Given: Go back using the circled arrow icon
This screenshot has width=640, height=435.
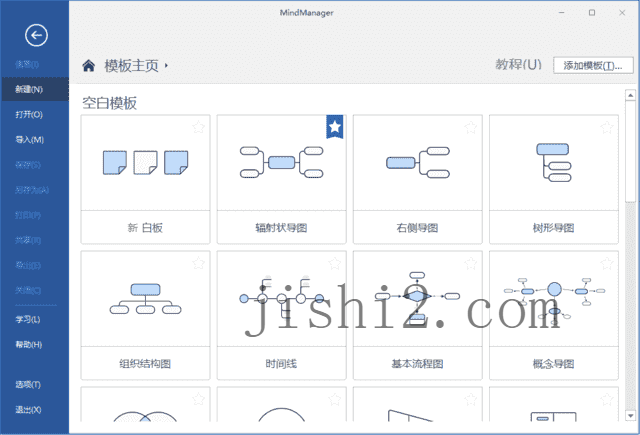Looking at the screenshot, I should 36,35.
